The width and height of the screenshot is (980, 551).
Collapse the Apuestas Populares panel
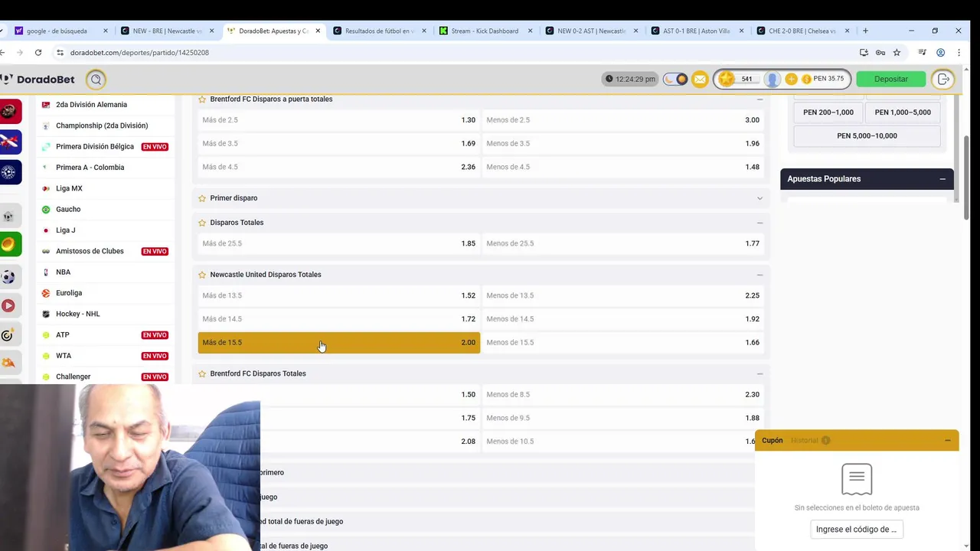[942, 179]
